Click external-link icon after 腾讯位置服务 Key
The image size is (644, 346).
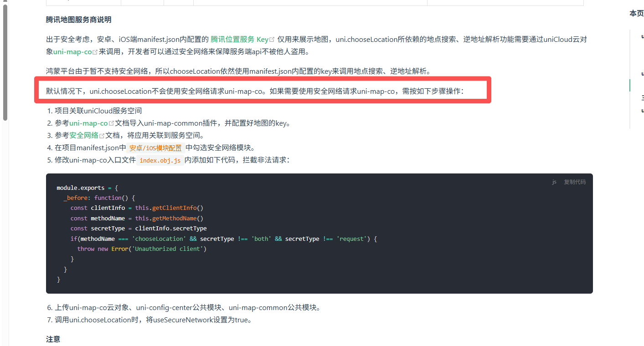[272, 40]
